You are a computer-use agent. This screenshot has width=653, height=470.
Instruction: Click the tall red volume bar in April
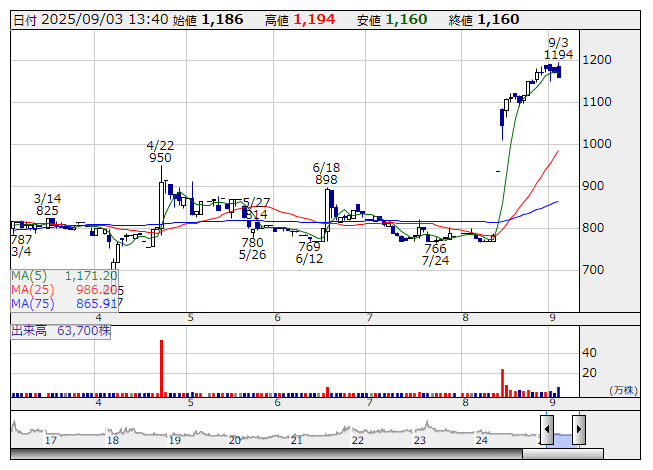pos(162,368)
